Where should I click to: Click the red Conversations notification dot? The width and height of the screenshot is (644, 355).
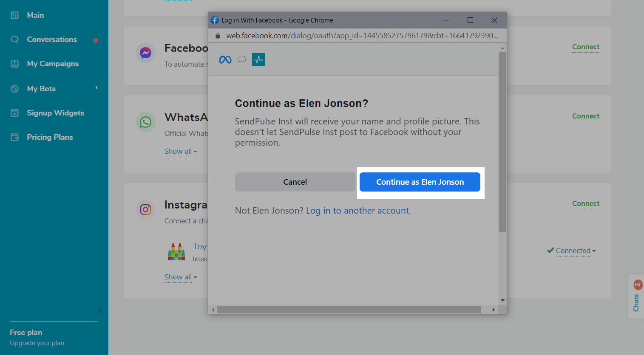tap(96, 41)
